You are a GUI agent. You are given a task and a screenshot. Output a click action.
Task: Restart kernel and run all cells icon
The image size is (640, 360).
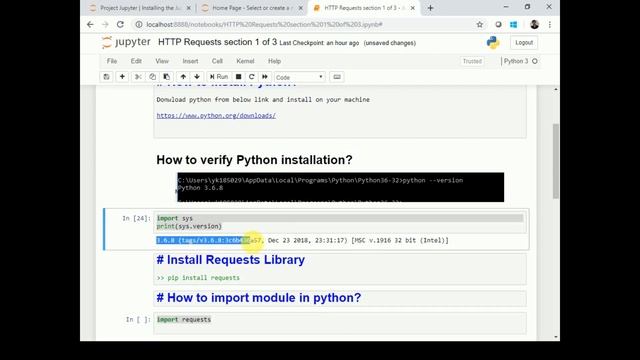tap(265, 77)
